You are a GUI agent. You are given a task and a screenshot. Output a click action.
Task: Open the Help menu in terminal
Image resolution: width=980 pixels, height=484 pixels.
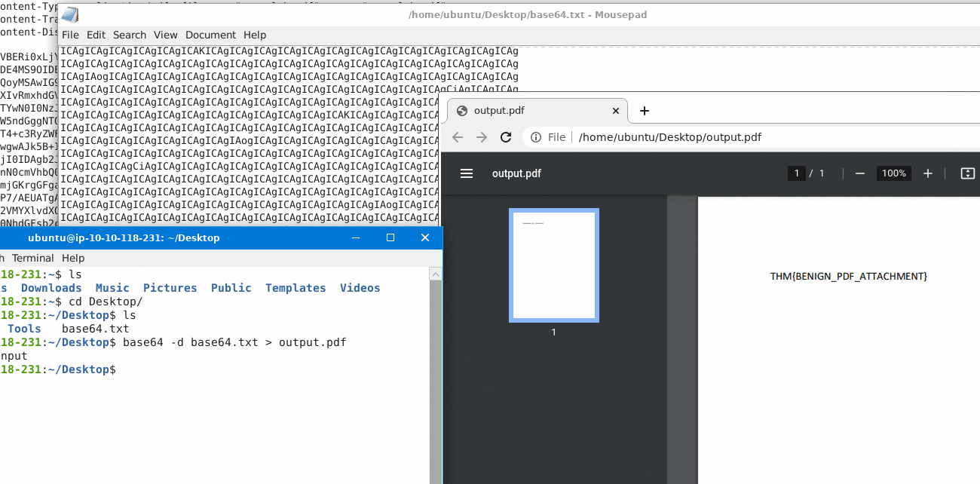point(73,258)
